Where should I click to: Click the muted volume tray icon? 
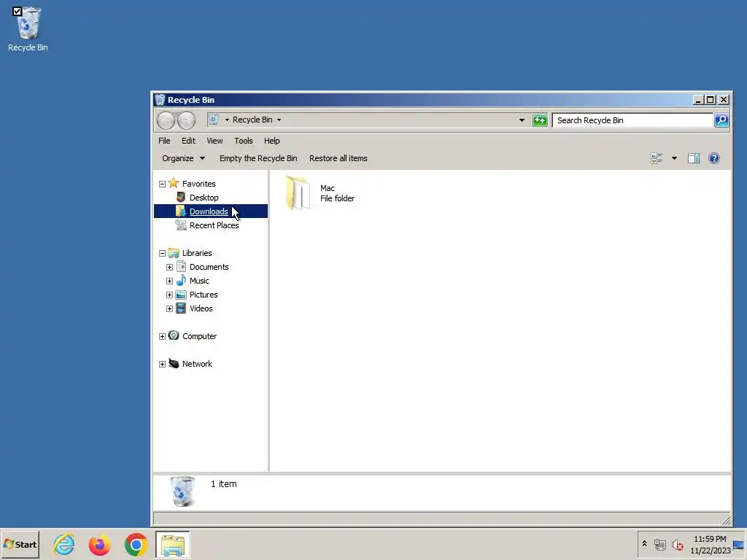[678, 544]
